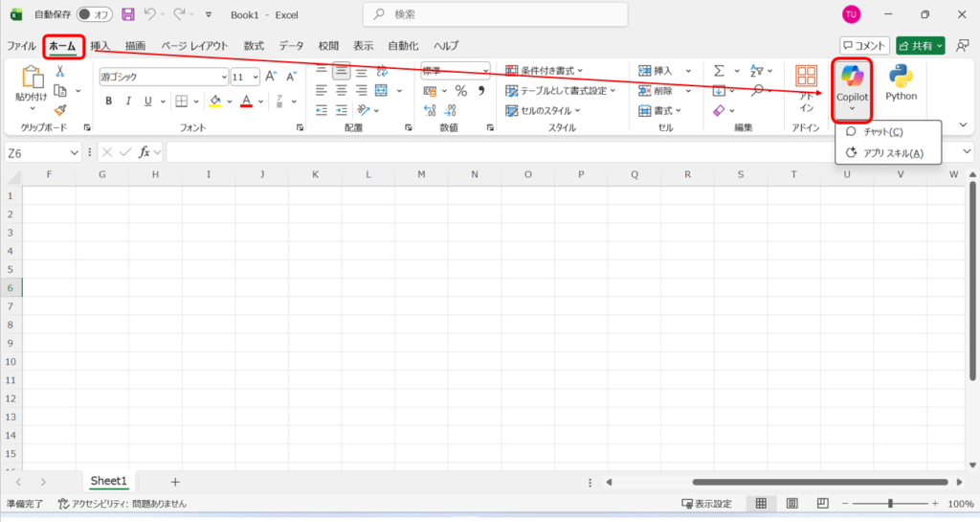Toggle the AutoSave (自動保存) switch

click(x=95, y=15)
